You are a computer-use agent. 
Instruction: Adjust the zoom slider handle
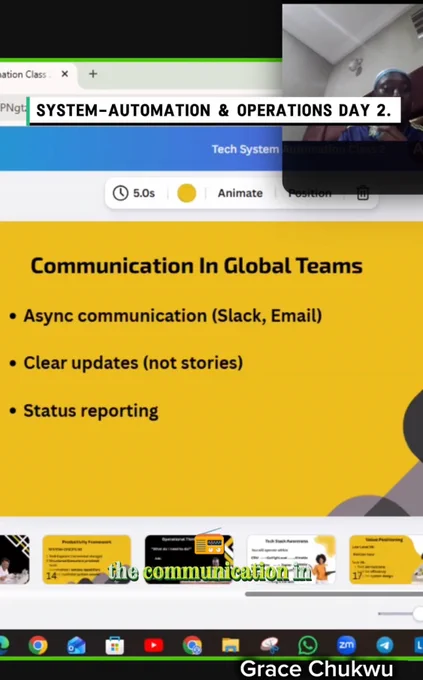(x=419, y=613)
